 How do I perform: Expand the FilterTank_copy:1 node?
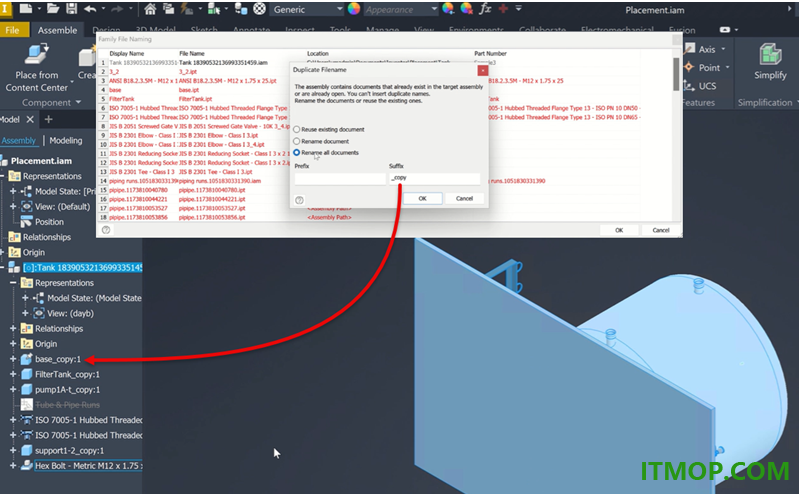point(13,374)
